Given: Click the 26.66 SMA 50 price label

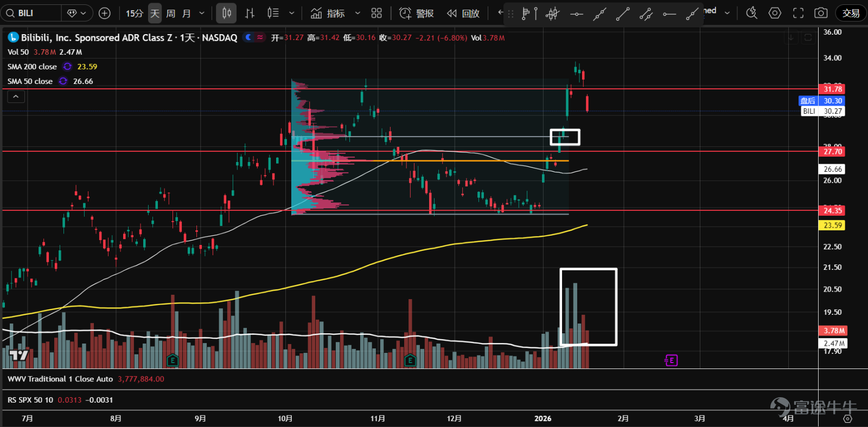Looking at the screenshot, I should [x=832, y=169].
